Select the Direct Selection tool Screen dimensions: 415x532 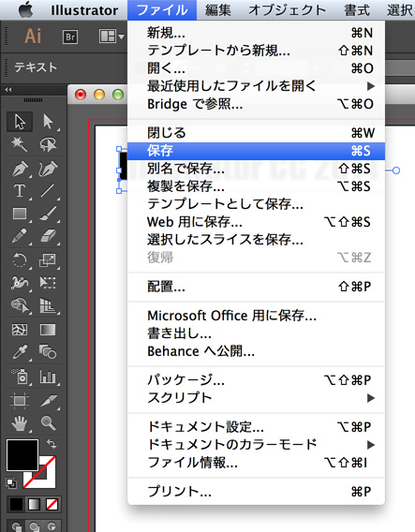pos(48,122)
